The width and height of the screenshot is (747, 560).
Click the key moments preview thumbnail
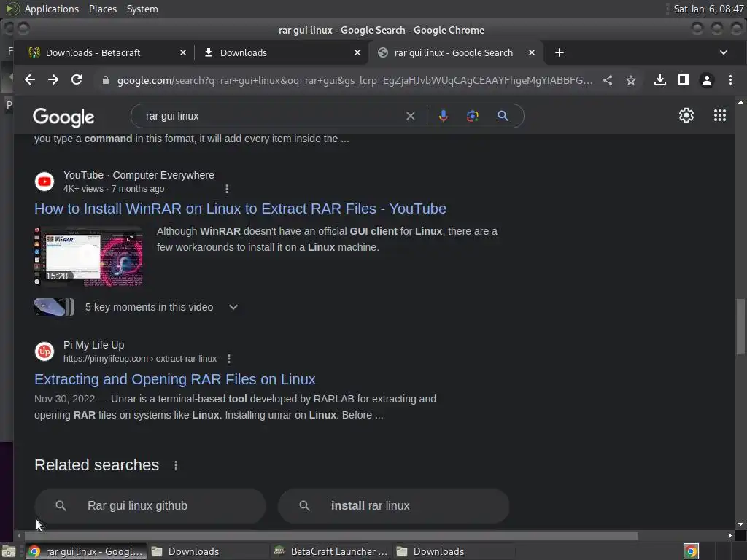tap(54, 307)
